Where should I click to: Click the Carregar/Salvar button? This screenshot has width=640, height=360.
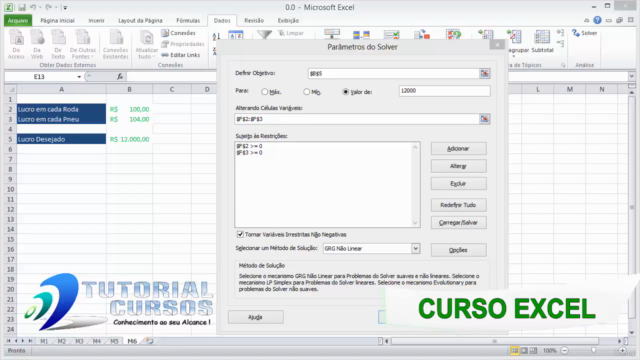point(458,222)
